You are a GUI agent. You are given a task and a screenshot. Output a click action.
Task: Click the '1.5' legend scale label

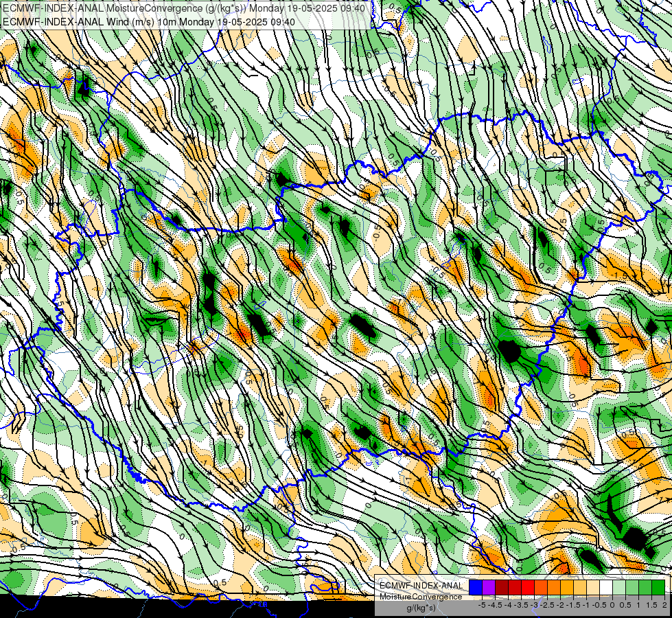click(x=652, y=605)
